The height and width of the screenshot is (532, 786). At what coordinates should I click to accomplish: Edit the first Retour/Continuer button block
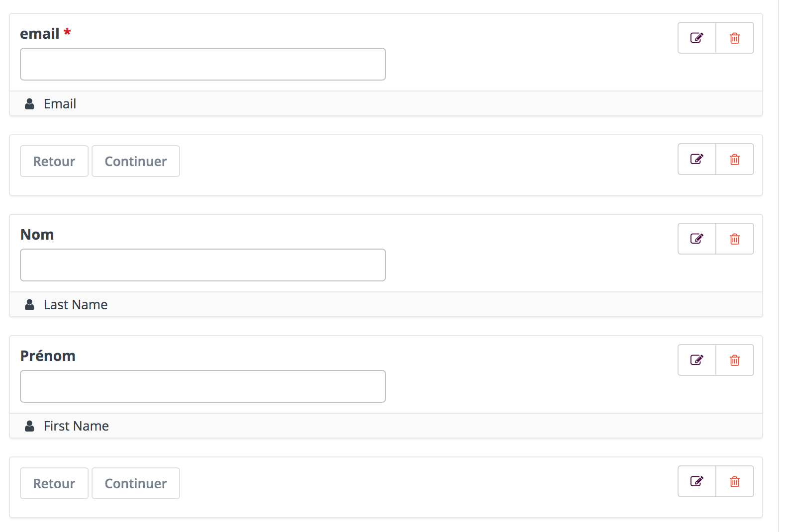click(x=697, y=159)
